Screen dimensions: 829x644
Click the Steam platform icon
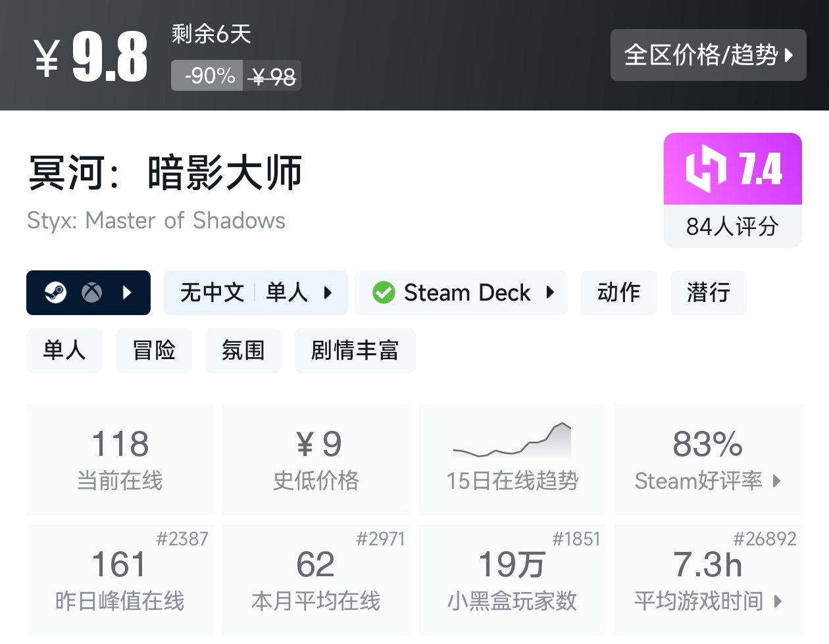55,293
